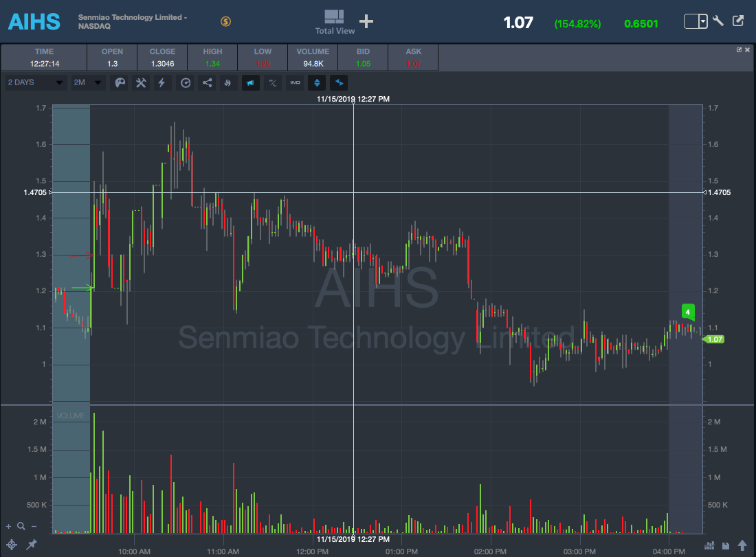756x557 pixels.
Task: Toggle the horizontal left-right arrows button
Action: [x=339, y=83]
